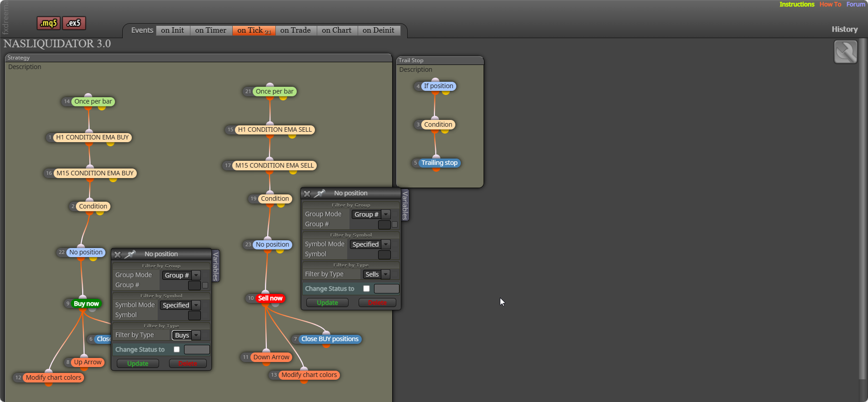Open Variables side tab of right panel
868x402 pixels.
[x=405, y=205]
